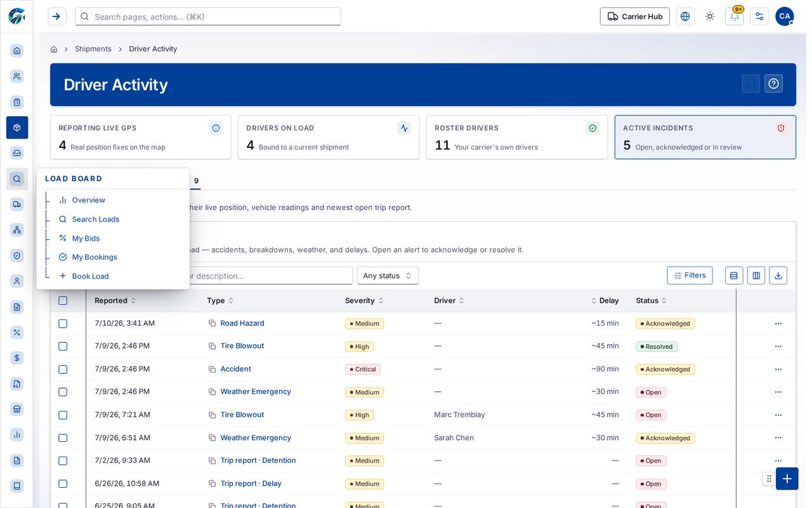
Task: Open row actions for Road Hazard incident
Action: click(x=778, y=324)
